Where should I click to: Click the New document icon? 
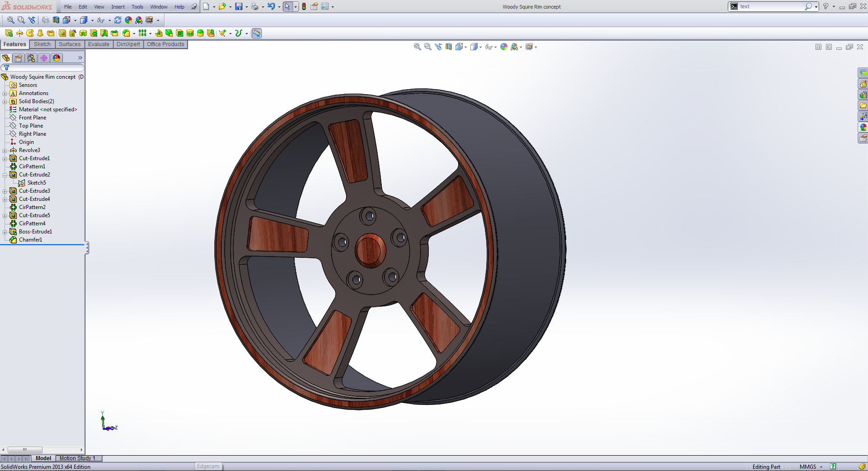tap(206, 6)
